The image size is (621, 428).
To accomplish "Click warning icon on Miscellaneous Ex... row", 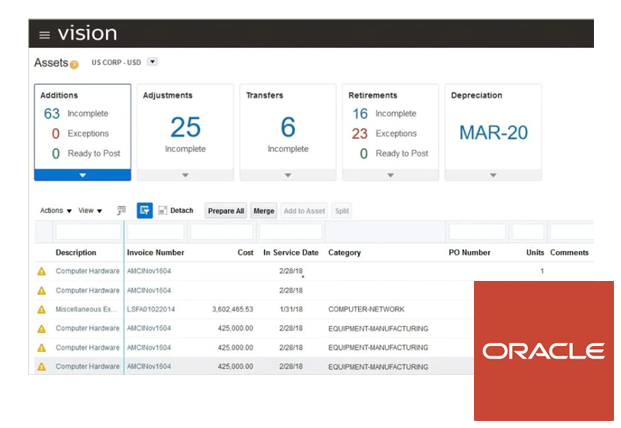I will tap(42, 310).
